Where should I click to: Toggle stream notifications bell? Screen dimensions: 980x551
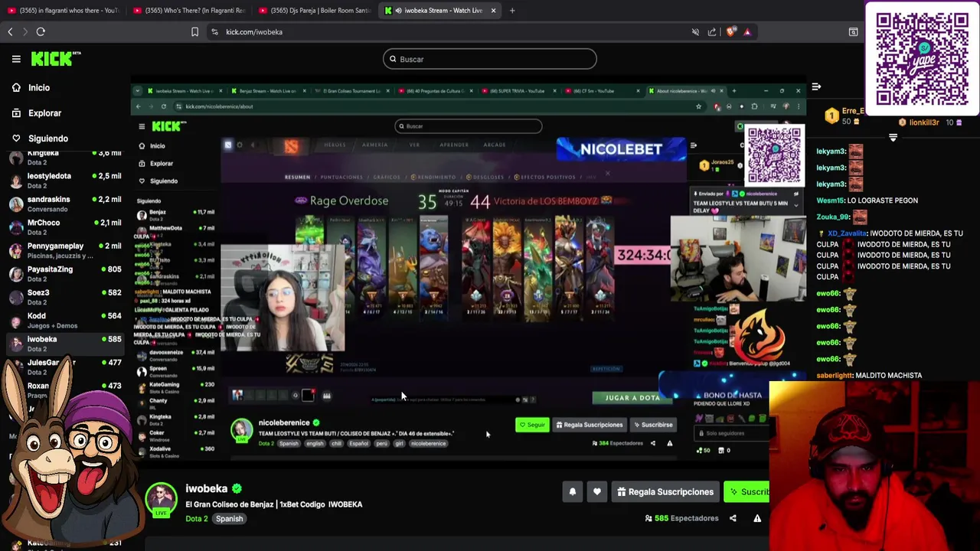tap(573, 492)
